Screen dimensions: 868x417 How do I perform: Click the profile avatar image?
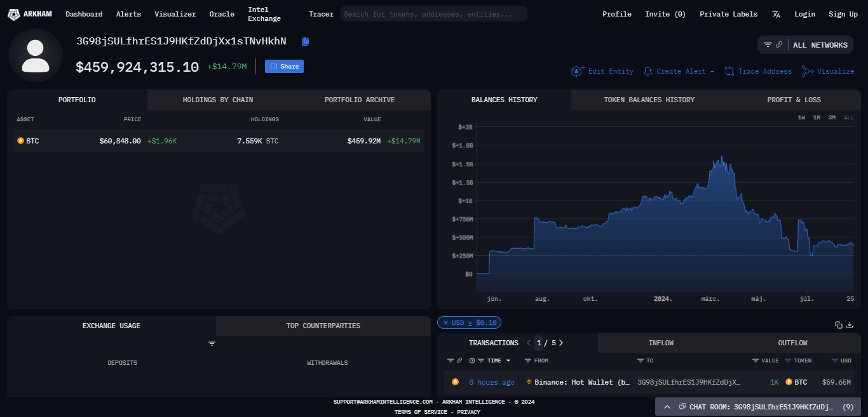pyautogui.click(x=36, y=55)
